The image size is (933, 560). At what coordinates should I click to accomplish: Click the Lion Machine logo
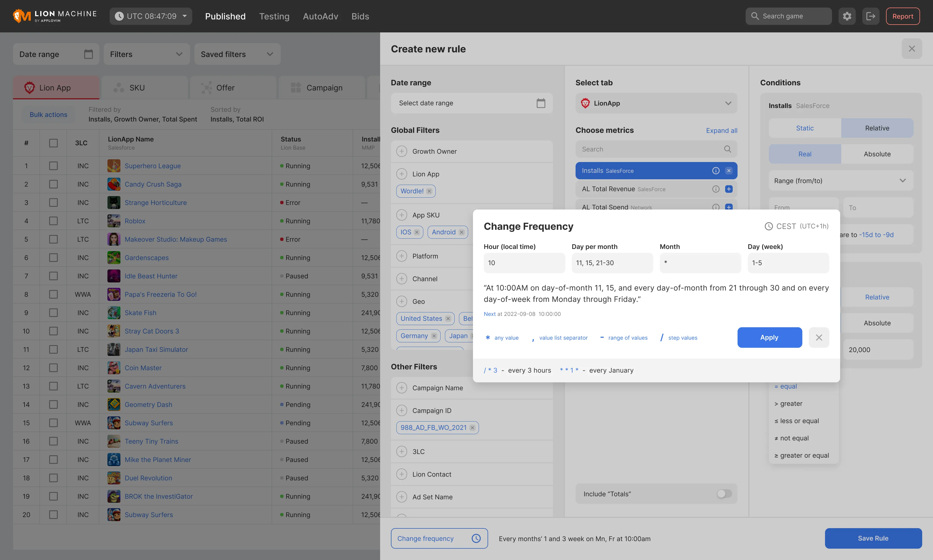(55, 16)
